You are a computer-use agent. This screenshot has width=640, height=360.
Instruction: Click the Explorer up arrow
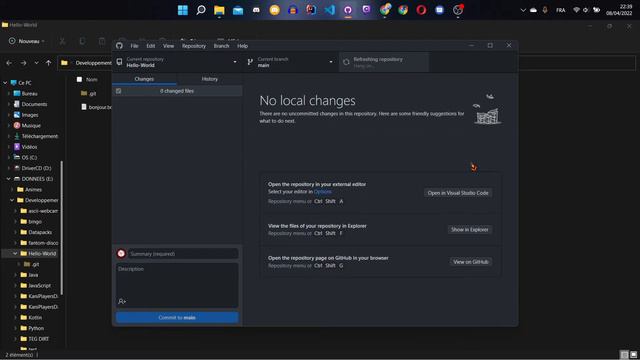click(49, 63)
